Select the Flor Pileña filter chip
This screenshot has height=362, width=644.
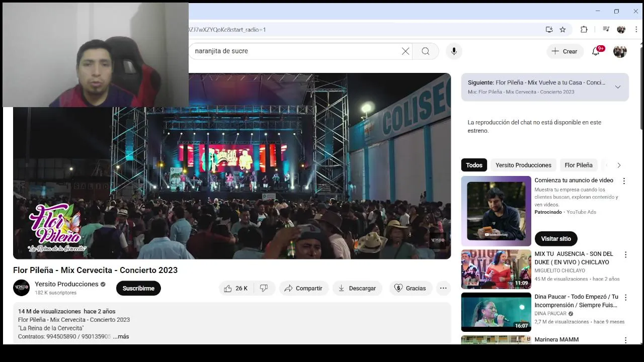click(579, 165)
